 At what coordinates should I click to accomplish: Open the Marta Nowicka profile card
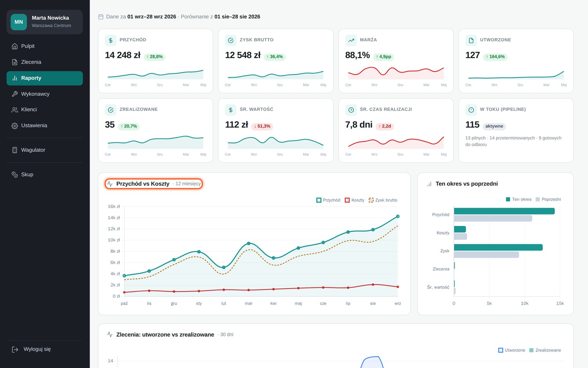tap(45, 22)
